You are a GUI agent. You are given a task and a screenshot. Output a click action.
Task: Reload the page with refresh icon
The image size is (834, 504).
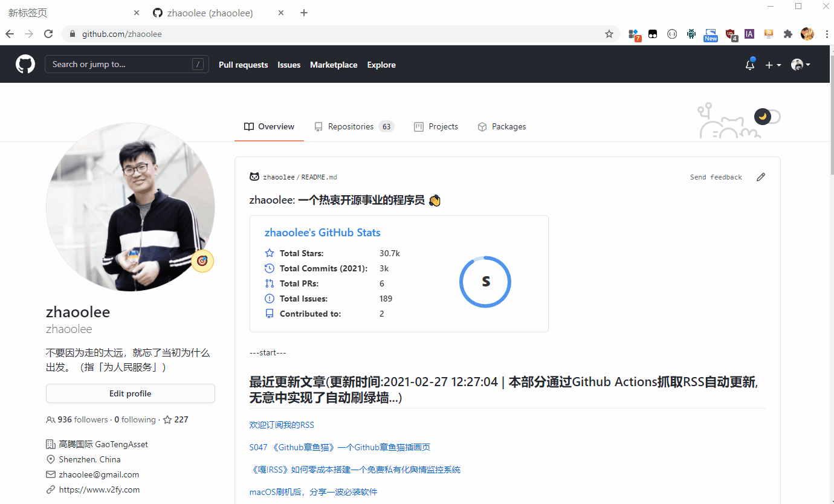click(48, 34)
